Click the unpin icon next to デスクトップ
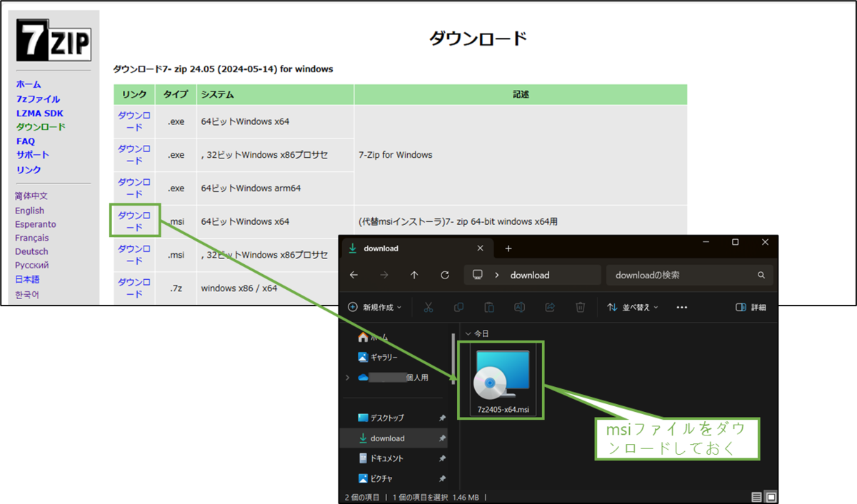 [x=442, y=418]
